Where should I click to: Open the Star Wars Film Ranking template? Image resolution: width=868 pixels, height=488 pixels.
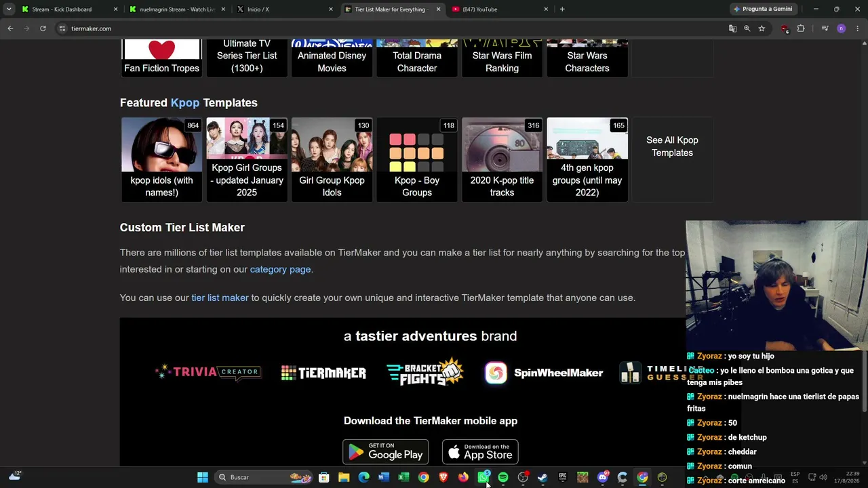click(x=502, y=58)
